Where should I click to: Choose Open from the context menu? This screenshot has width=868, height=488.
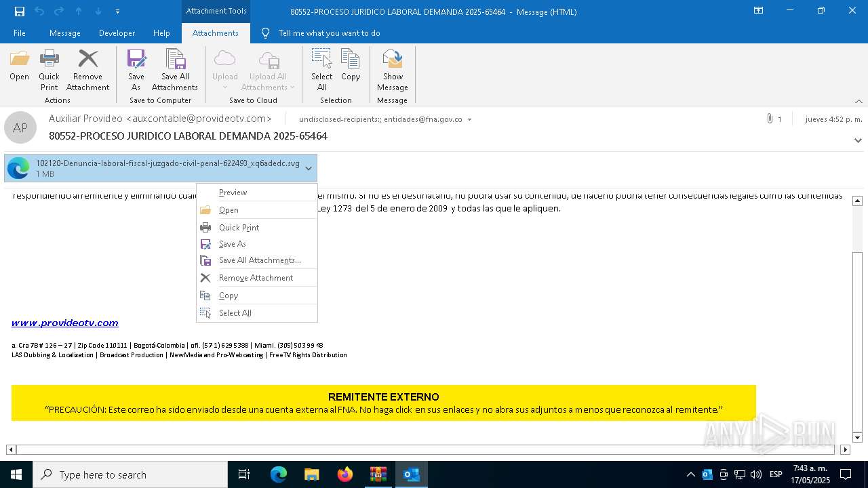coord(257,210)
